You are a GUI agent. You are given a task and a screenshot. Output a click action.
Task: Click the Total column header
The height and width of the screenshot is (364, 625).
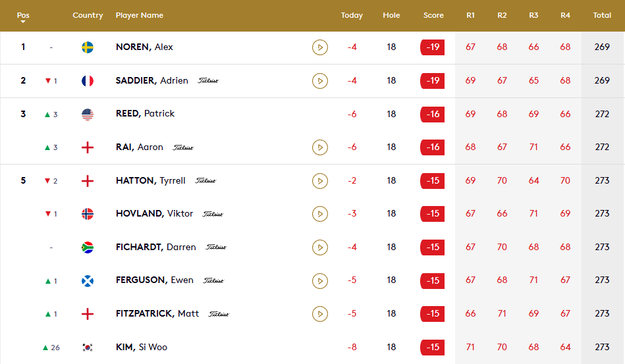(x=602, y=15)
